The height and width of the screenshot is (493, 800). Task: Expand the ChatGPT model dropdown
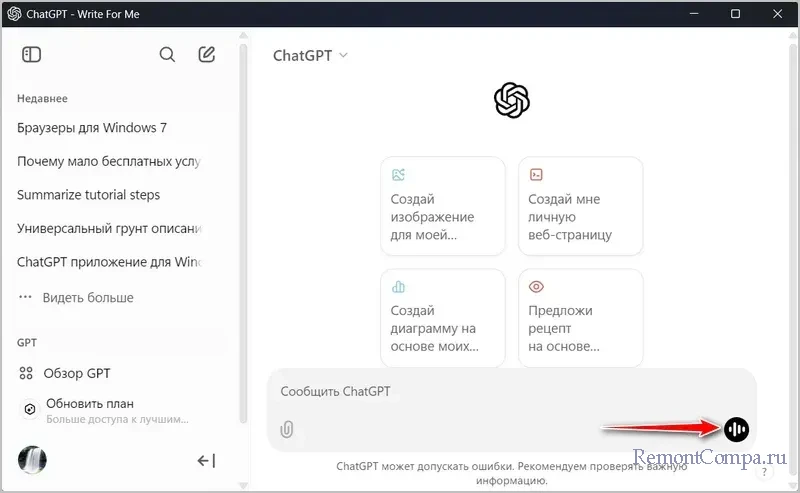(x=311, y=56)
